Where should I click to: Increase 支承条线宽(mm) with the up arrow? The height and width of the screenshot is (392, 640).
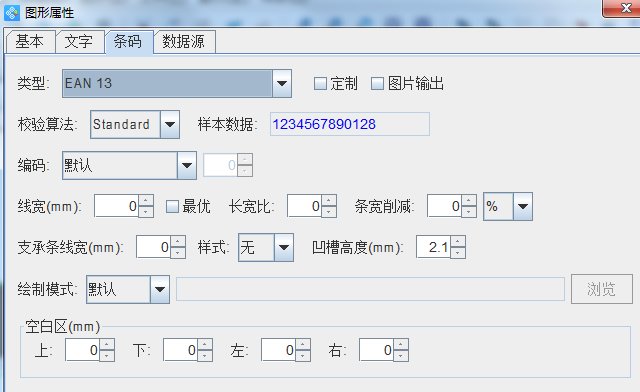click(x=178, y=241)
